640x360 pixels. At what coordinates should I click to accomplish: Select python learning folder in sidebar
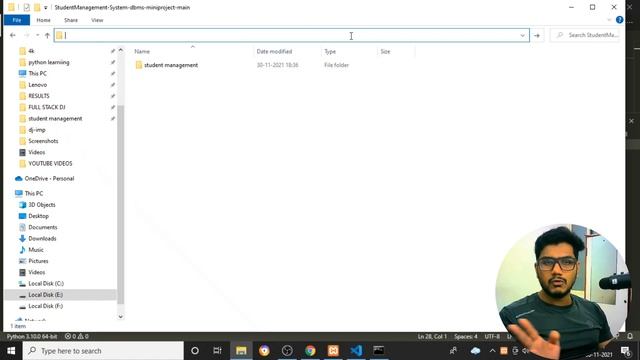[49, 62]
